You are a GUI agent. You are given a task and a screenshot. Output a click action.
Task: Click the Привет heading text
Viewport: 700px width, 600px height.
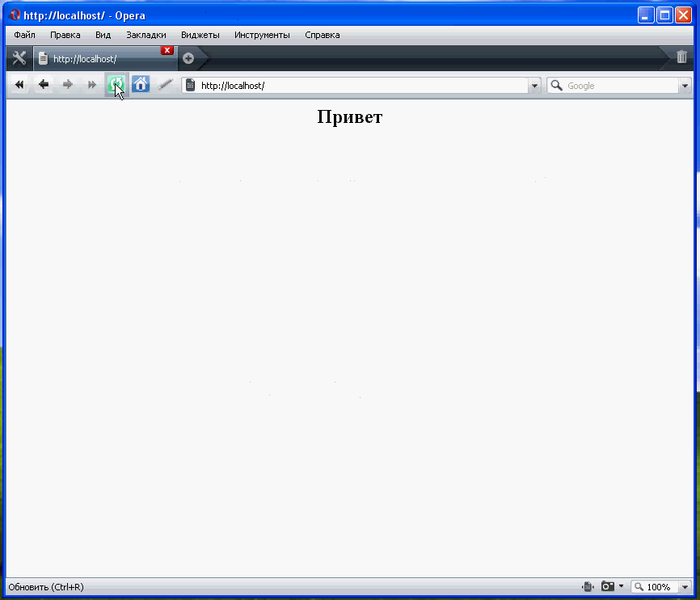(x=350, y=117)
